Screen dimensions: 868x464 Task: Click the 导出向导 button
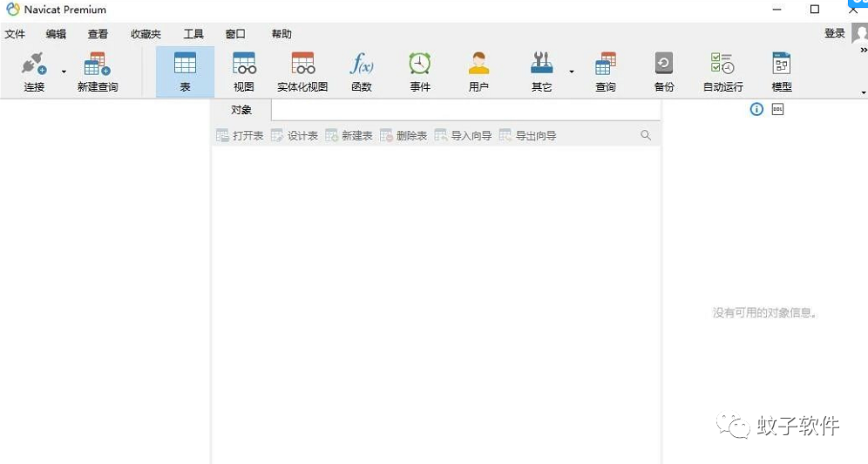coord(528,136)
